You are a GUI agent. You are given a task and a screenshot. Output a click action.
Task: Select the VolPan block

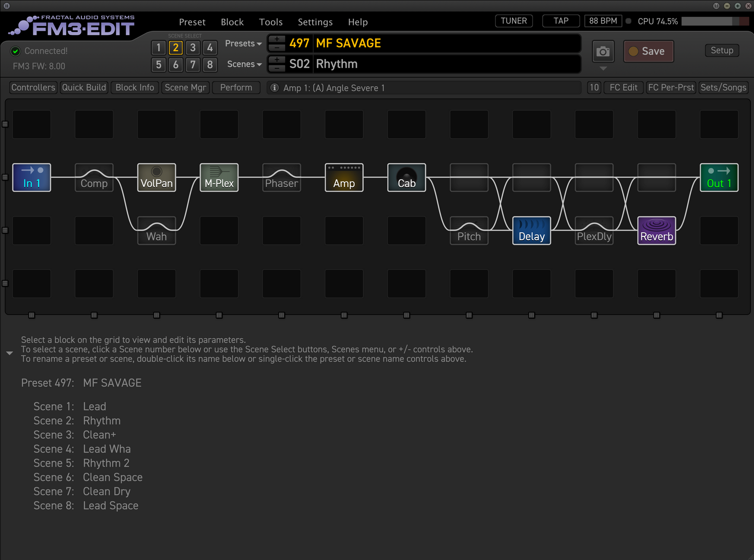[x=157, y=177]
